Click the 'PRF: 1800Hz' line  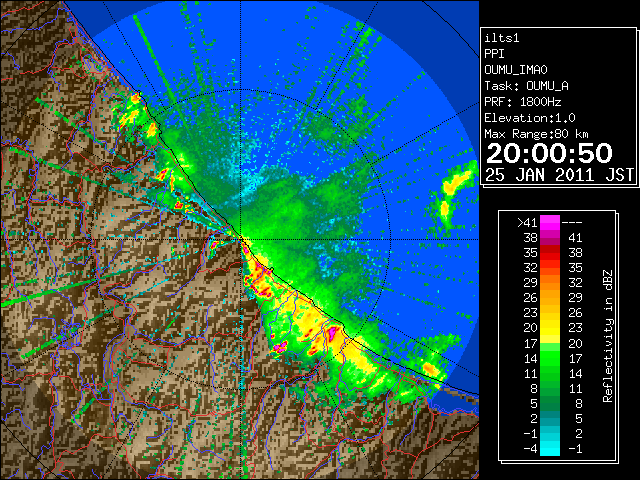point(523,102)
